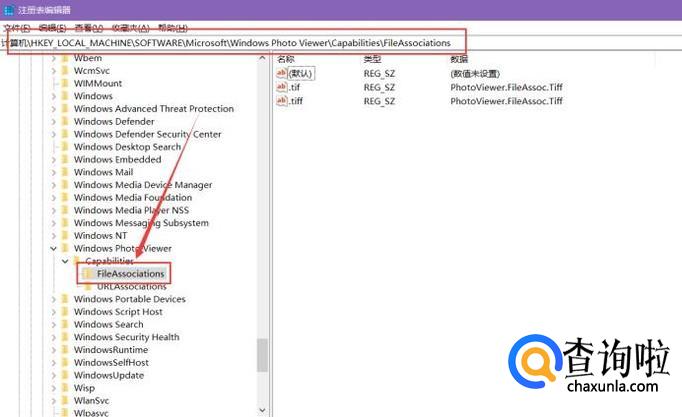This screenshot has width=682, height=417.
Task: Click Windows Advanced Threat Protection folder icon
Action: [x=65, y=108]
